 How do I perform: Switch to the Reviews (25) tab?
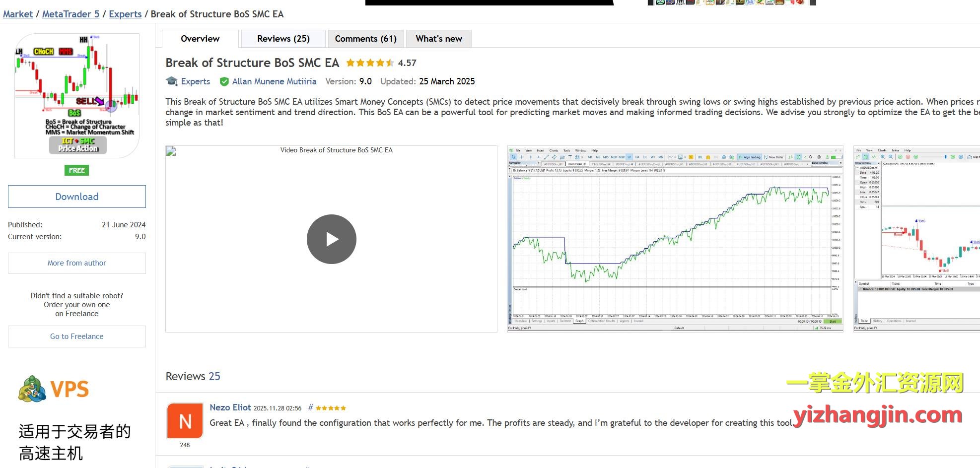tap(283, 39)
